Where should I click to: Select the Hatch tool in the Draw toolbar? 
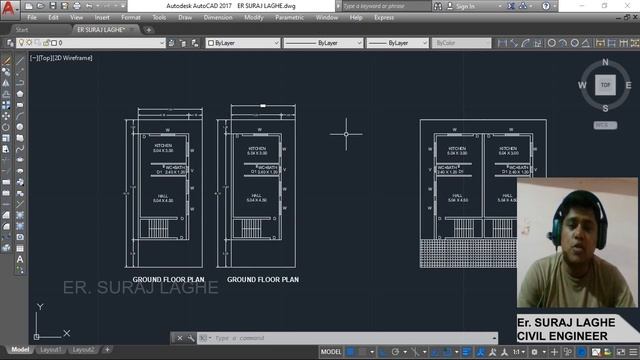(20, 215)
